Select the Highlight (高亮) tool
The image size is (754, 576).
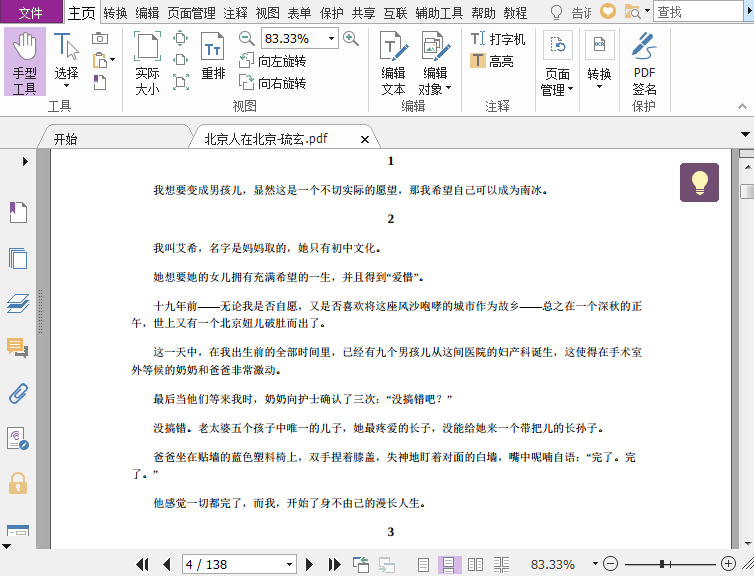pos(491,61)
